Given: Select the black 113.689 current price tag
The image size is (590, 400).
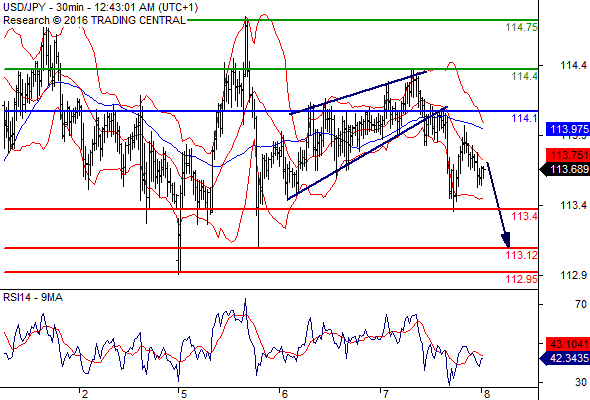Looking at the screenshot, I should tap(565, 169).
